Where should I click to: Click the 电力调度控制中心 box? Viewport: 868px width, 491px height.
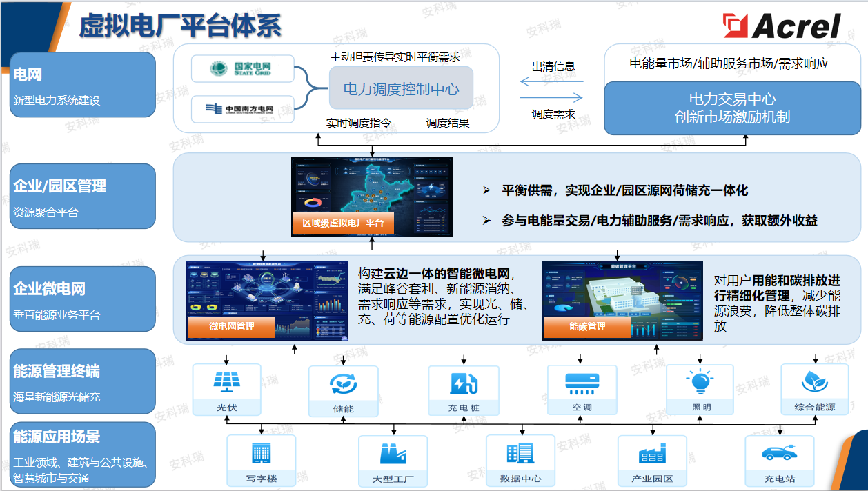[x=401, y=88]
